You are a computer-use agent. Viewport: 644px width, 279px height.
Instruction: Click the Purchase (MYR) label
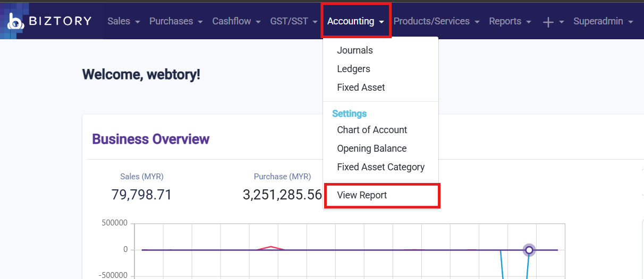coord(282,177)
